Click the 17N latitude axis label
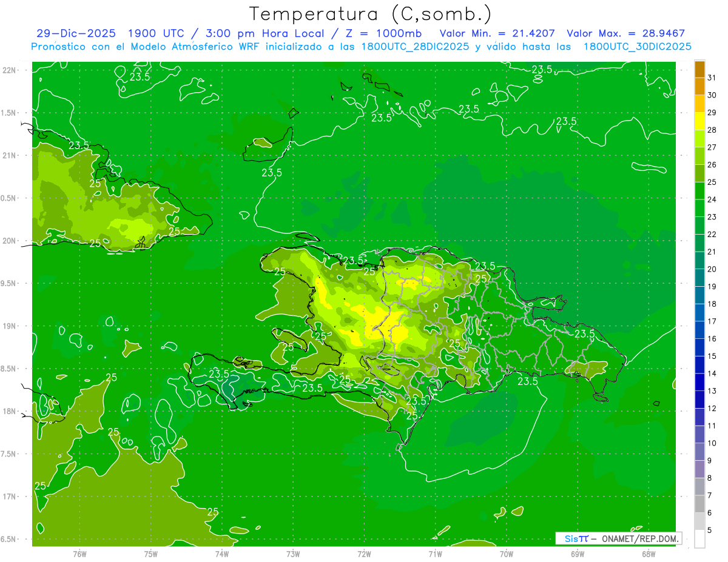Screen dimensions: 728x562 pyautogui.click(x=9, y=497)
